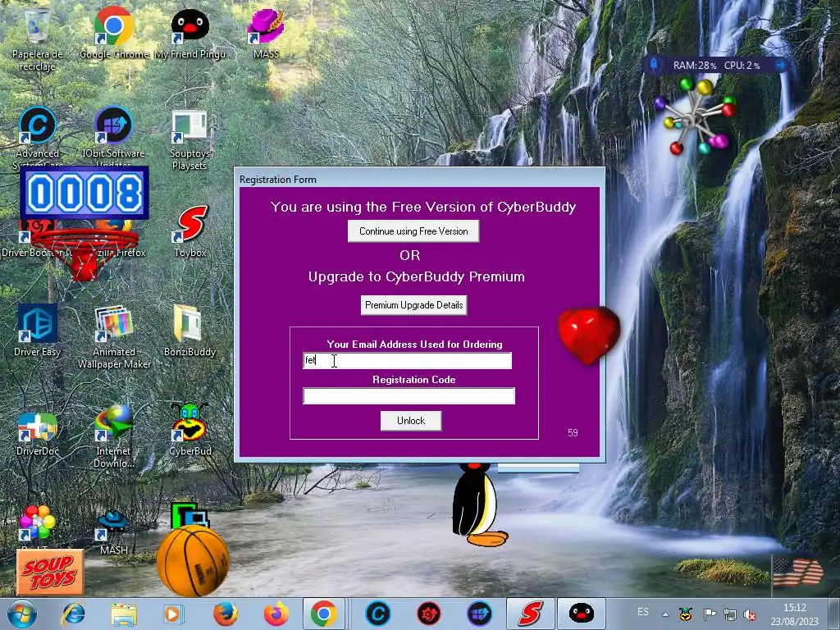This screenshot has width=840, height=630.
Task: Click the ES language indicator
Action: pyautogui.click(x=643, y=612)
